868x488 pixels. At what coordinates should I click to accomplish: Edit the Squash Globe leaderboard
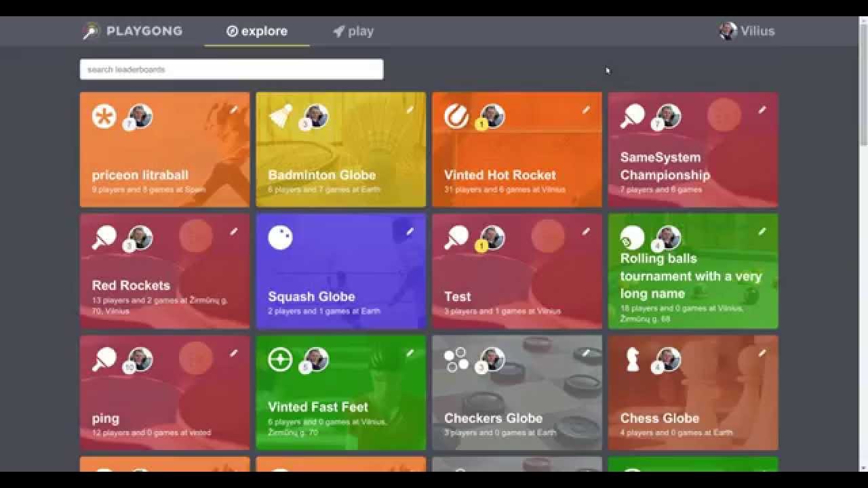[410, 232]
